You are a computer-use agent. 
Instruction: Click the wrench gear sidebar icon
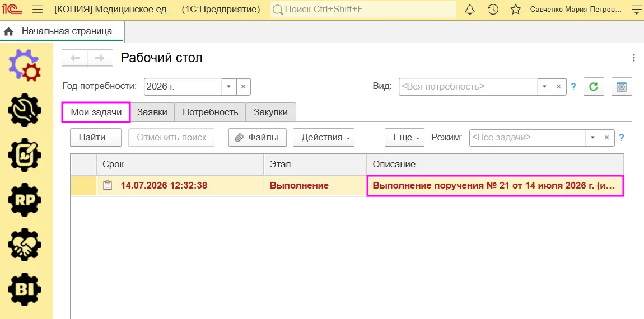[25, 110]
